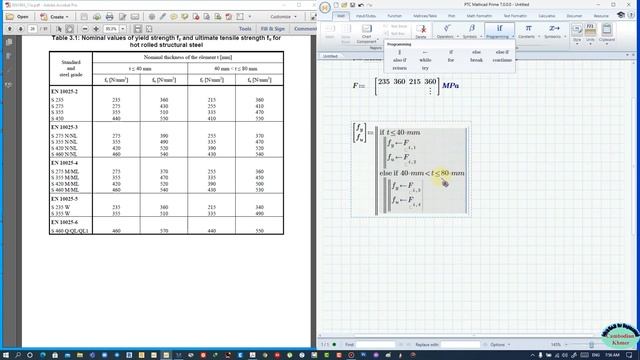Create a new worksheet in Mathcad
The height and width of the screenshot is (360, 640).
click(336, 5)
